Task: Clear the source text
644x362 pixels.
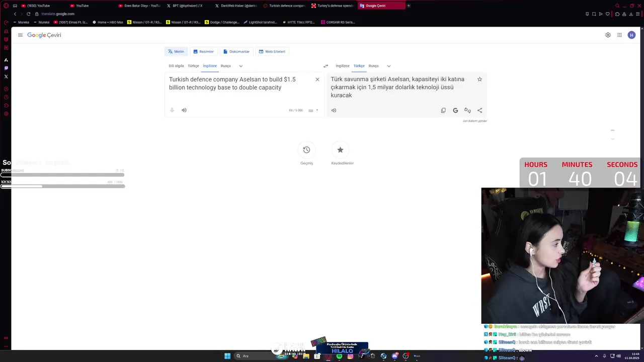Action: tap(317, 79)
